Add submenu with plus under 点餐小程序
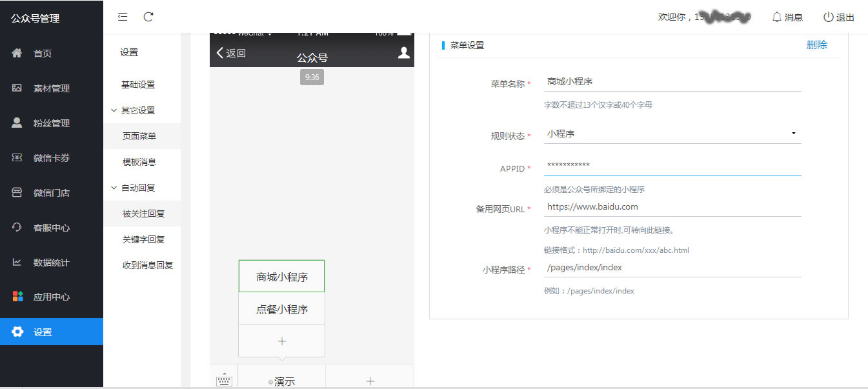Screen dimensions: 868x389 pyautogui.click(x=281, y=341)
